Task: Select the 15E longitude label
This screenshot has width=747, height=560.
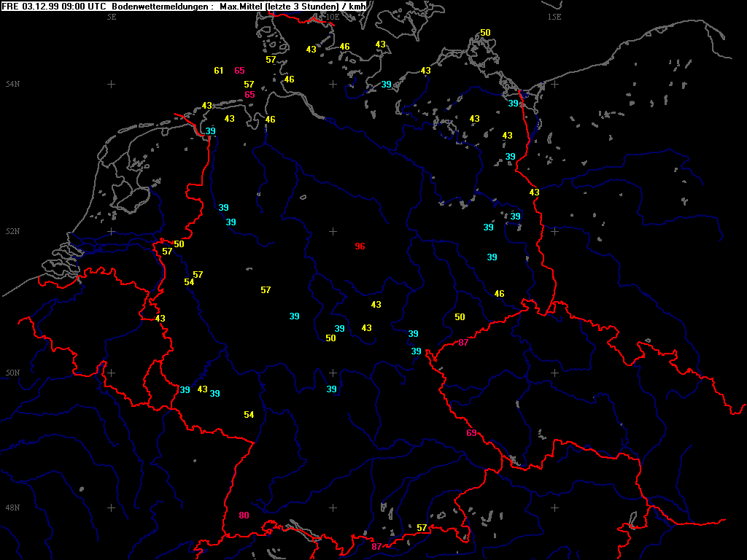Action: coord(554,16)
